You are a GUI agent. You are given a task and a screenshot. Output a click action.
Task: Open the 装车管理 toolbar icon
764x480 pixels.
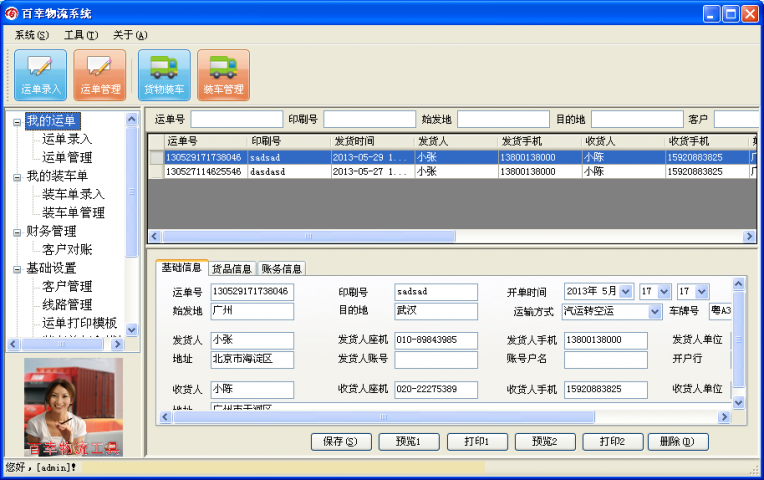point(223,75)
